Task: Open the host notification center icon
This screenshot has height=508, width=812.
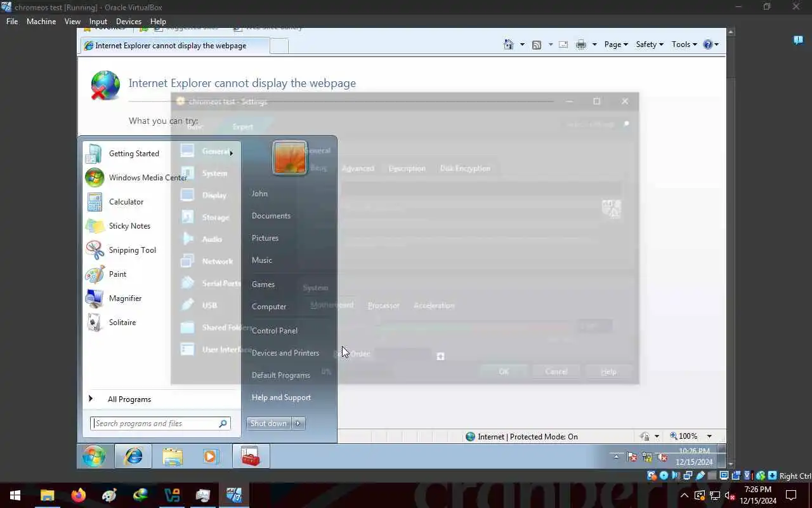Action: (x=791, y=495)
